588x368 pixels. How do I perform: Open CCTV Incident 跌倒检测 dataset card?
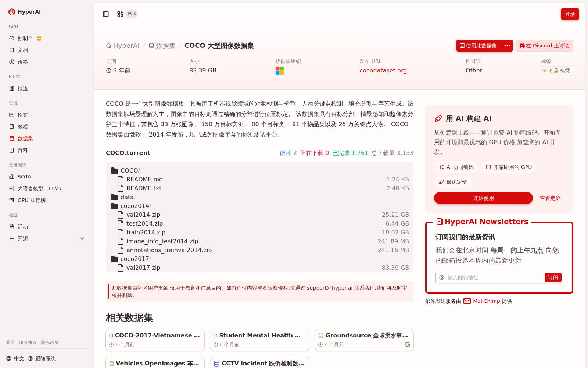pos(259,362)
